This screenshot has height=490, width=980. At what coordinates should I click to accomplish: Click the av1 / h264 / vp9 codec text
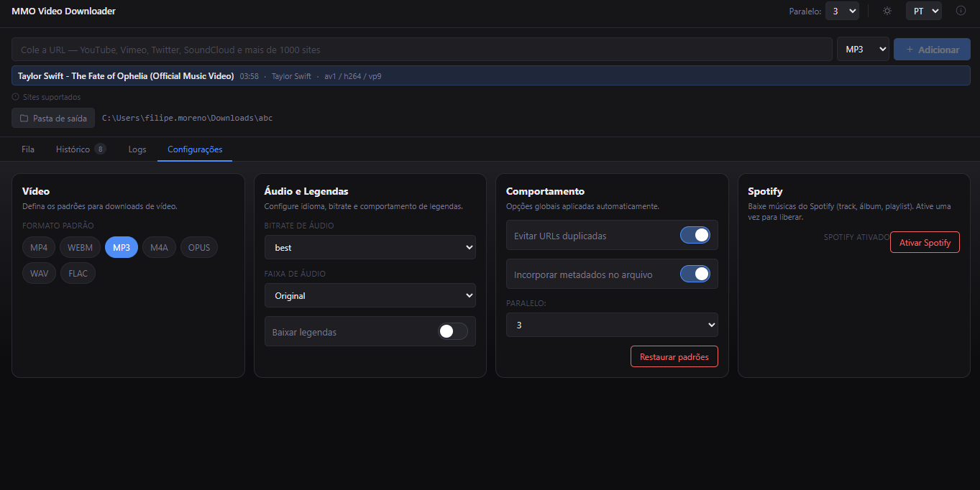(x=352, y=76)
